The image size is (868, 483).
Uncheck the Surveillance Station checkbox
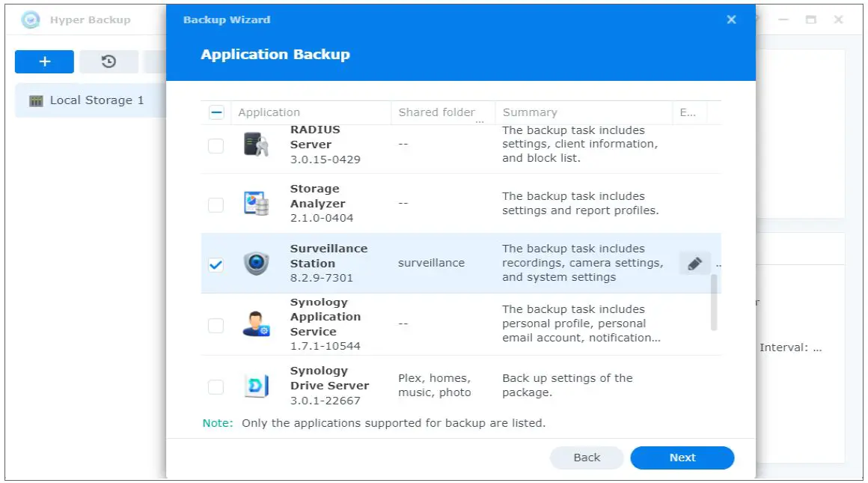(x=216, y=263)
